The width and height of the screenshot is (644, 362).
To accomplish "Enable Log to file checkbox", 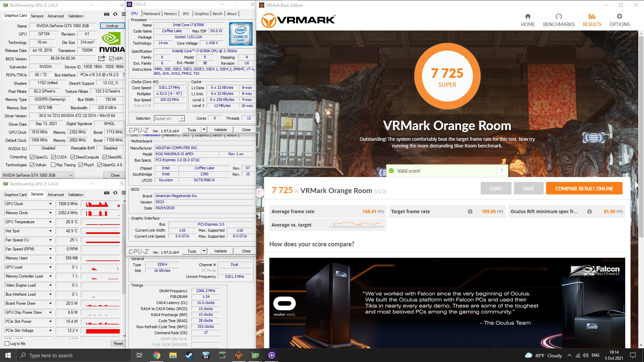I will (7, 343).
